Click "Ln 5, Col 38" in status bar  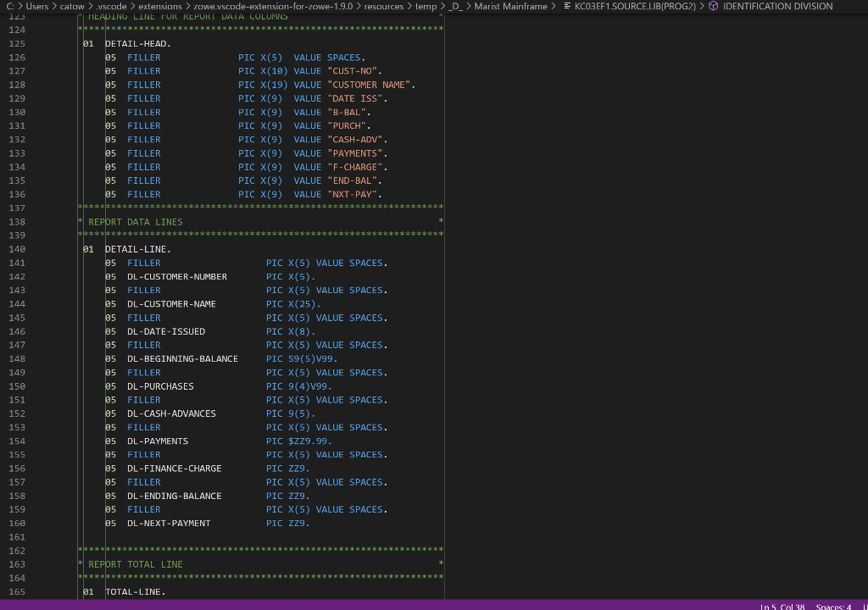[x=784, y=607]
